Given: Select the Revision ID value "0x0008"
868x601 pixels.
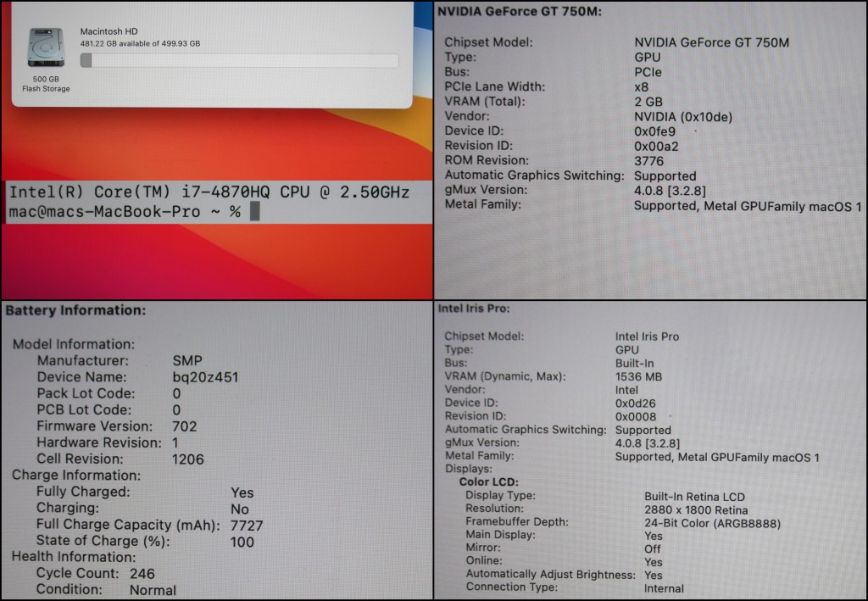Looking at the screenshot, I should [636, 417].
